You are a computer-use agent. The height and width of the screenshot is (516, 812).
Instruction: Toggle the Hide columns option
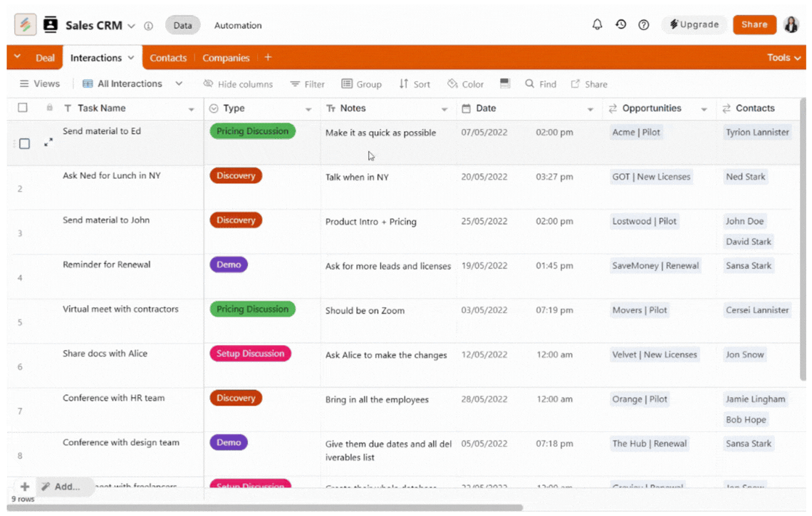pos(238,84)
